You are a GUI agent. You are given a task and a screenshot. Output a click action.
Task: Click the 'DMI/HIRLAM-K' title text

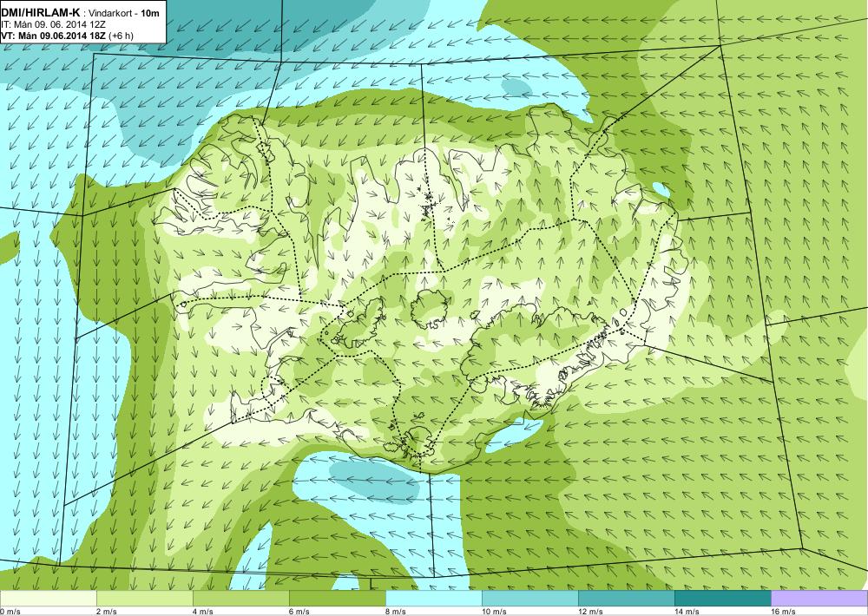pos(39,12)
